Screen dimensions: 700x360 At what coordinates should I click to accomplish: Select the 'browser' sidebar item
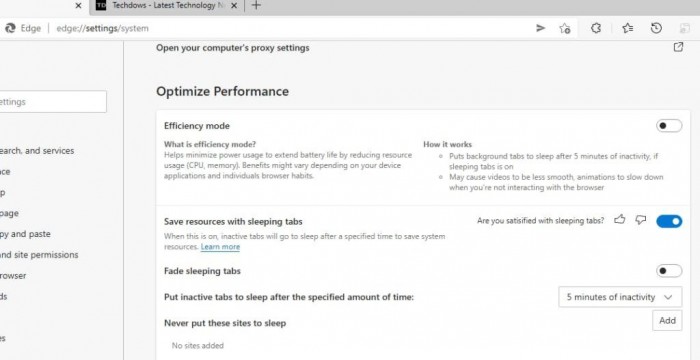(13, 276)
